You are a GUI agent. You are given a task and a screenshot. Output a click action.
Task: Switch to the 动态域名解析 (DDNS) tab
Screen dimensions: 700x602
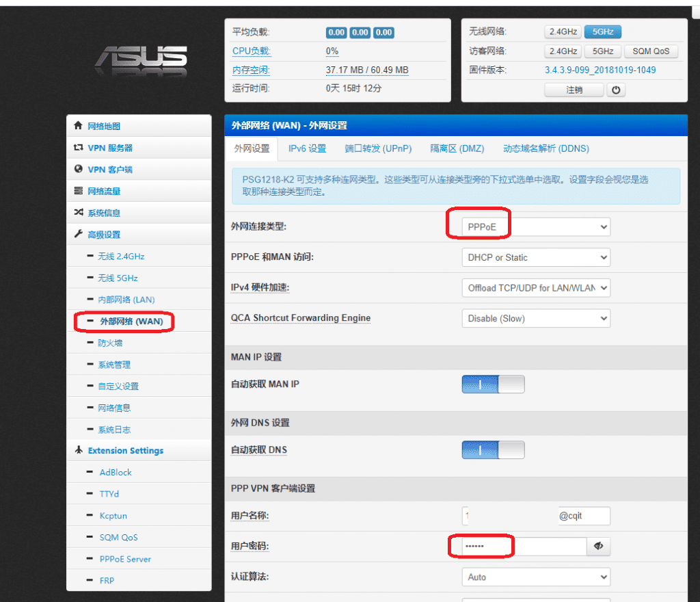(x=546, y=148)
